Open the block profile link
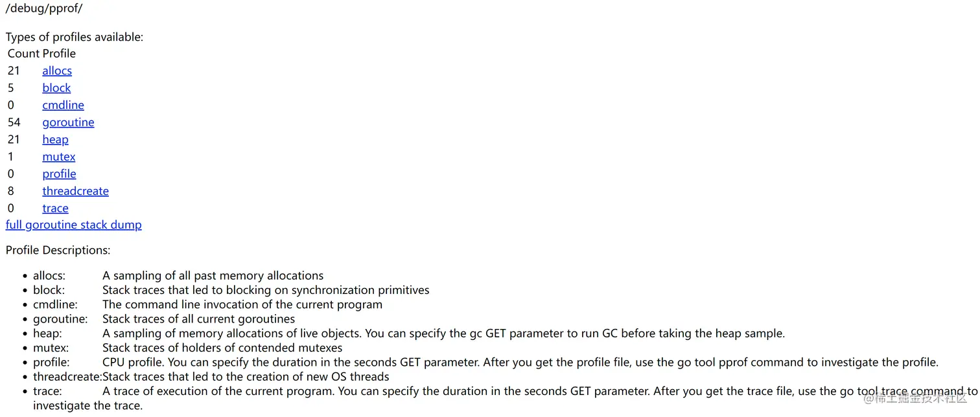The width and height of the screenshot is (980, 417). click(56, 88)
